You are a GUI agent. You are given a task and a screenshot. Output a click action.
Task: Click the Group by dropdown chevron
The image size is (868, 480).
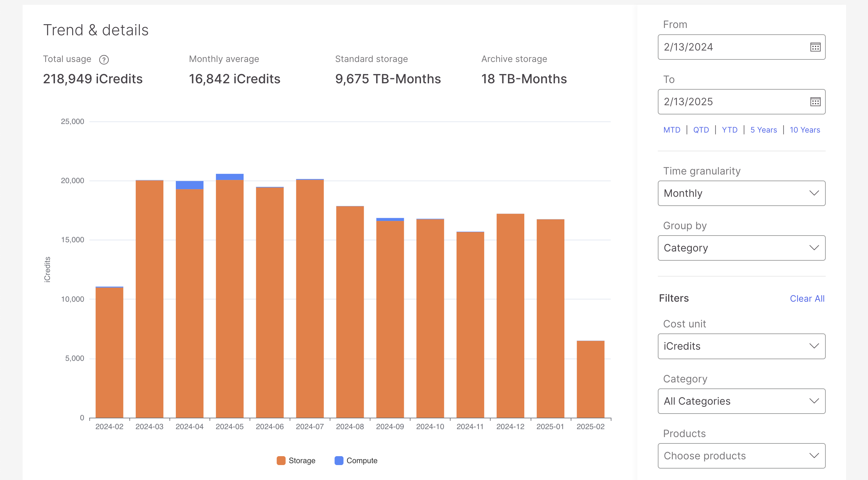(815, 248)
